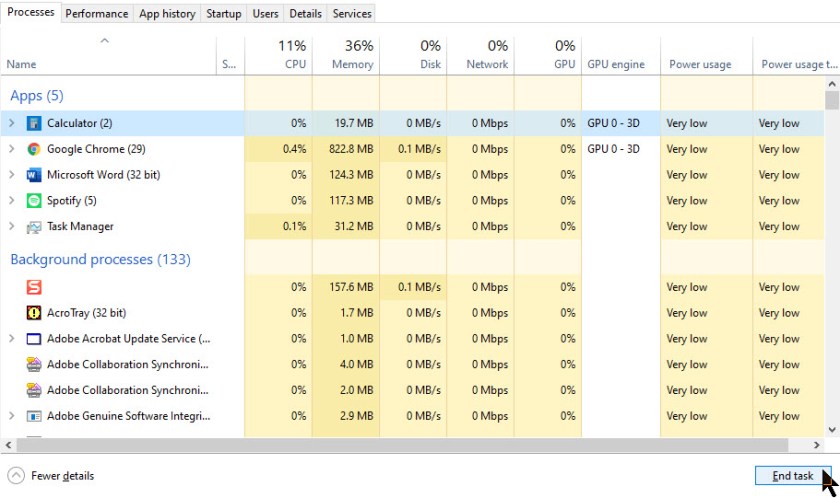Sort processes by Memory column header
The image size is (840, 498).
click(346, 55)
